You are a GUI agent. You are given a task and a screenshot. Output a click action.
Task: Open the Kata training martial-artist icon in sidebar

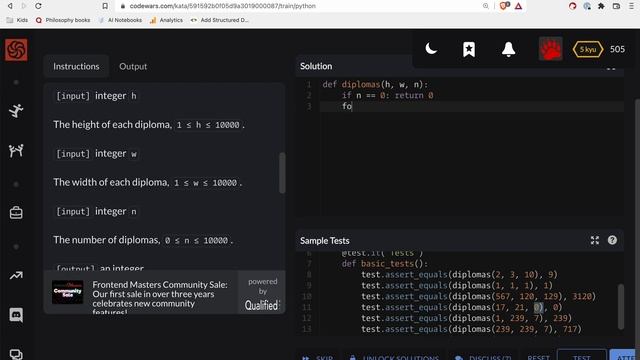pyautogui.click(x=16, y=111)
